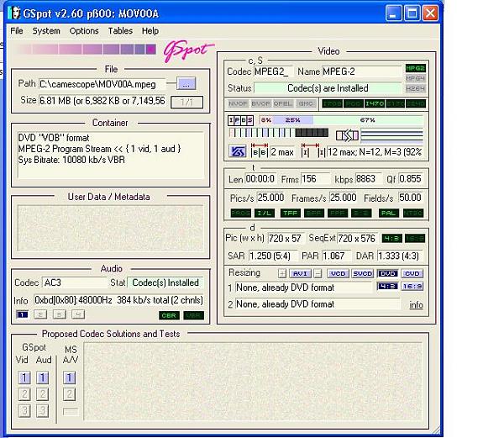Click the green 16:9 indicator beside SeqExt

coord(415,238)
